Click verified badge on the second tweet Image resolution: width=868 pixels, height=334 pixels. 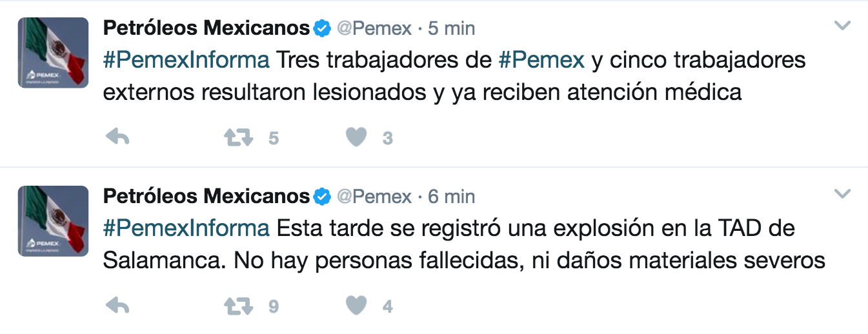pos(322,196)
